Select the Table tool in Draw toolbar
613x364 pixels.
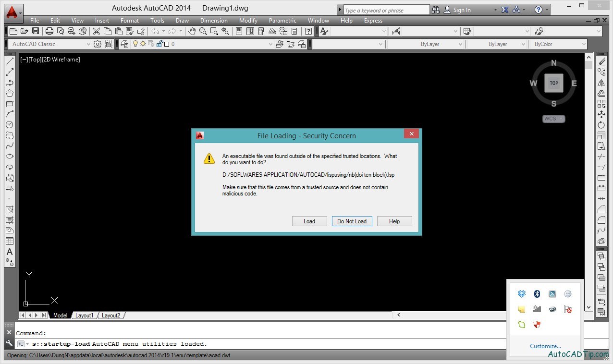coord(10,241)
